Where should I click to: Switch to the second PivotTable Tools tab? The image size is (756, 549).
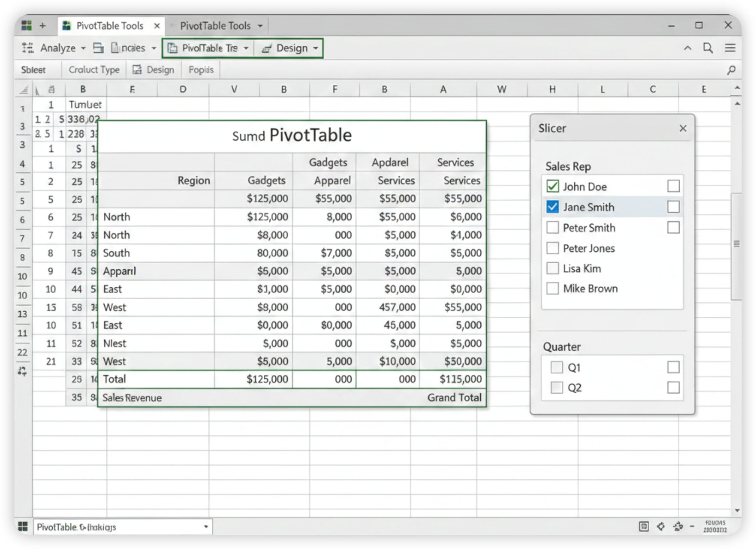click(x=216, y=26)
